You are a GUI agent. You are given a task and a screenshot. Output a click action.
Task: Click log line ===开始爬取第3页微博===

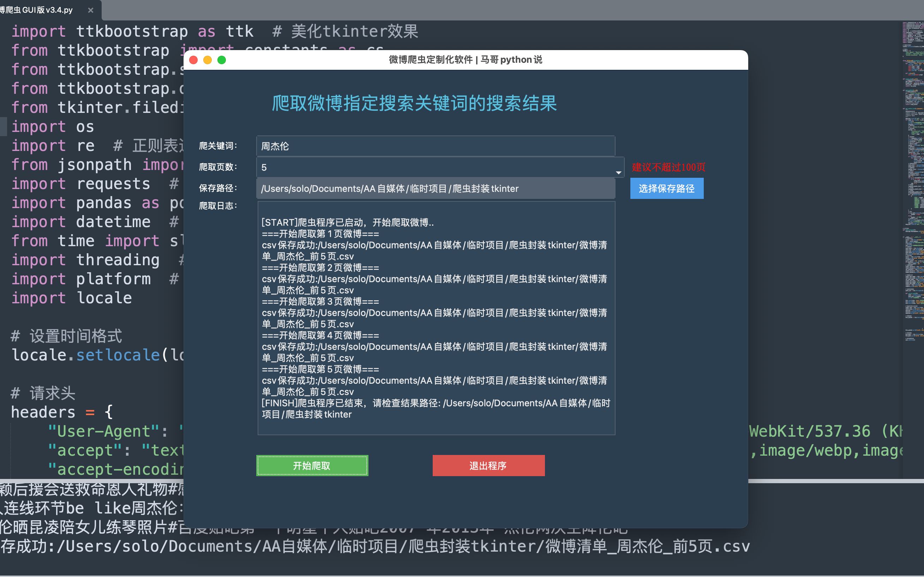[x=320, y=302]
